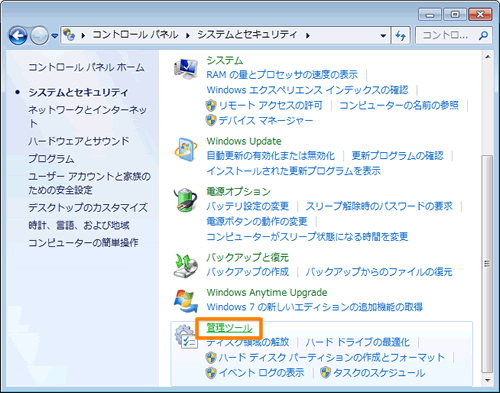The height and width of the screenshot is (393, 500).
Task: Open Windows Anytime Upgrade heading
Action: 267,293
